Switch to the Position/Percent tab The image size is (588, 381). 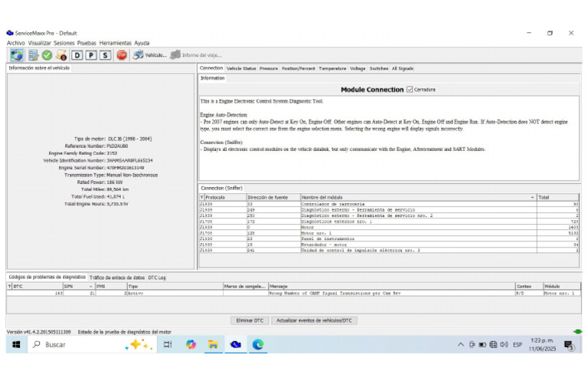click(x=299, y=68)
